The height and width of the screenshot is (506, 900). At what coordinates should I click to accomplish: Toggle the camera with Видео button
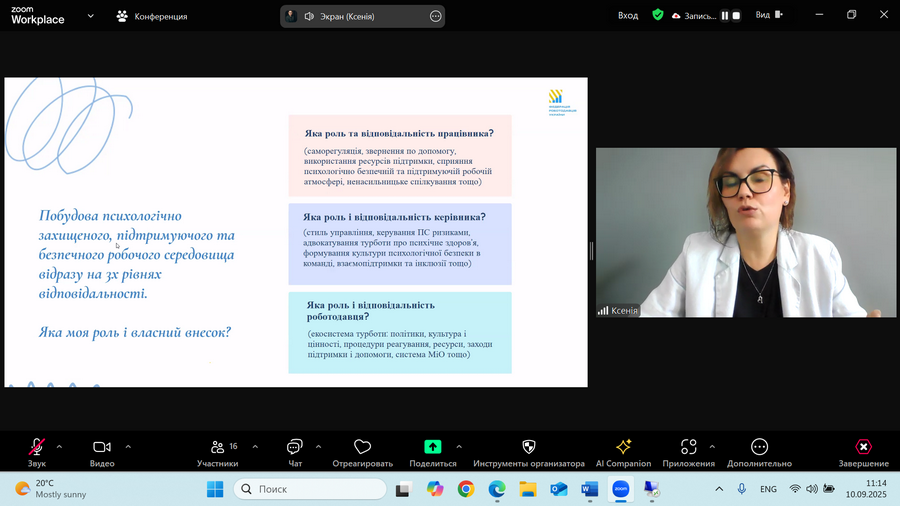[x=101, y=447]
